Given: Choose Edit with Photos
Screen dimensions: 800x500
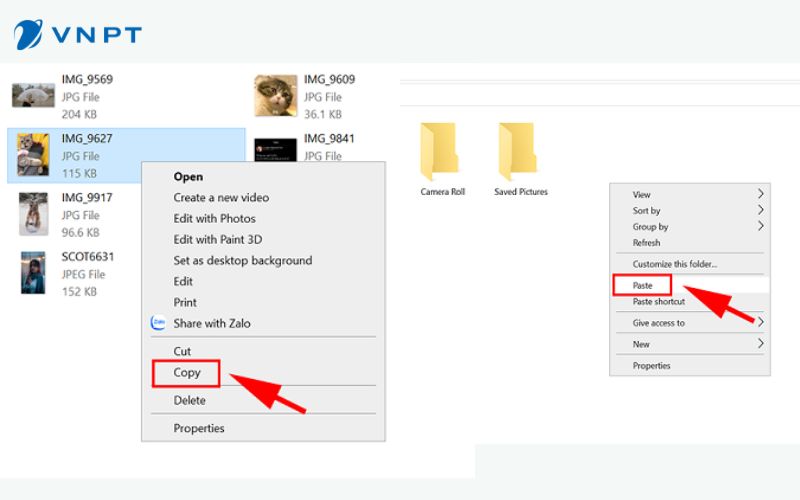Looking at the screenshot, I should click(x=214, y=219).
